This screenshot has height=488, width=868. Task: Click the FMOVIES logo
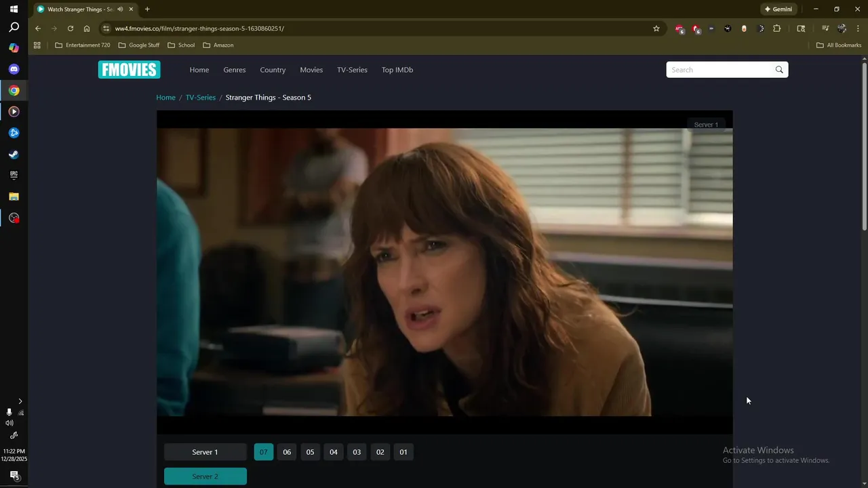pyautogui.click(x=129, y=70)
